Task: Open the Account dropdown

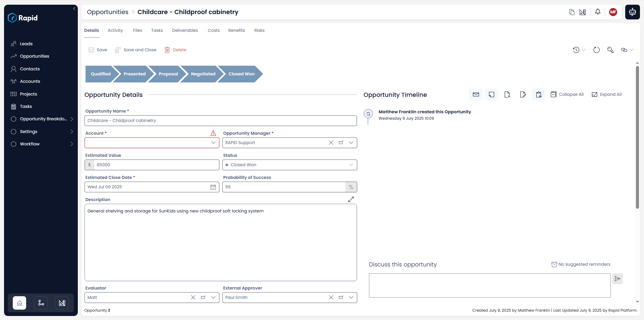Action: tap(213, 143)
